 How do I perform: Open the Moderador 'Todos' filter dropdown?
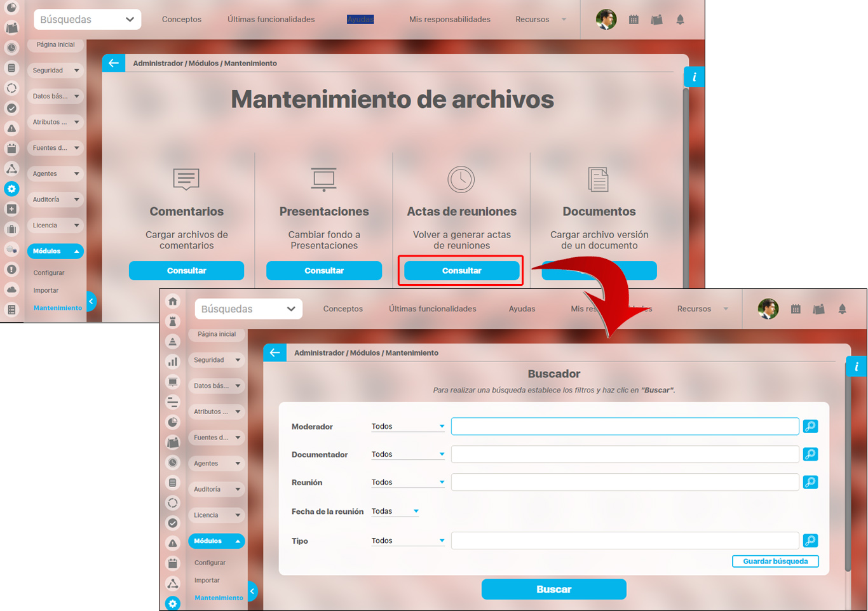pos(407,426)
